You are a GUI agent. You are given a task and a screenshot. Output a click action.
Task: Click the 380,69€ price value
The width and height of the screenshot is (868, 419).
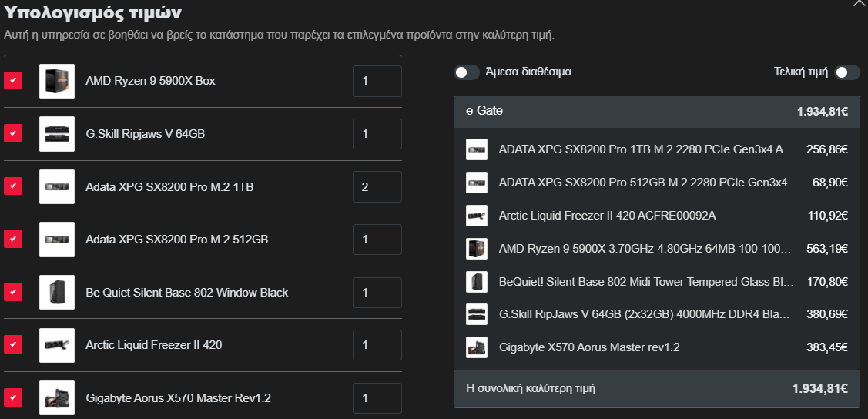827,314
